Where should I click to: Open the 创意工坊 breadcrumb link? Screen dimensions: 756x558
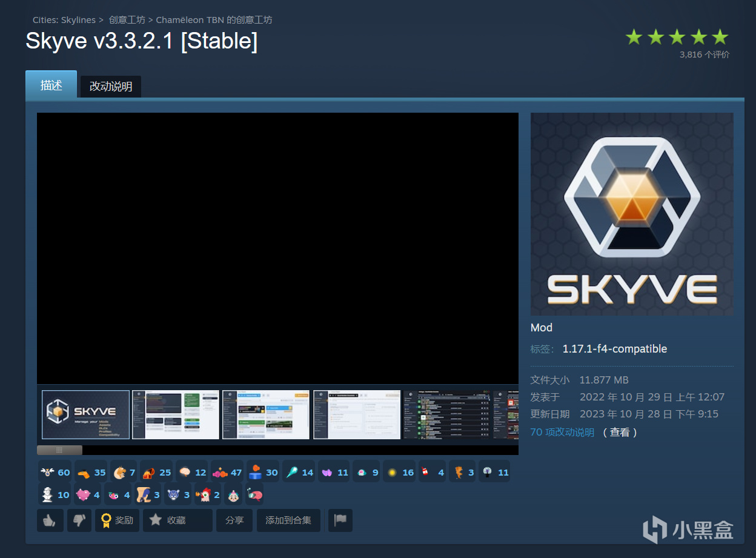coord(127,20)
